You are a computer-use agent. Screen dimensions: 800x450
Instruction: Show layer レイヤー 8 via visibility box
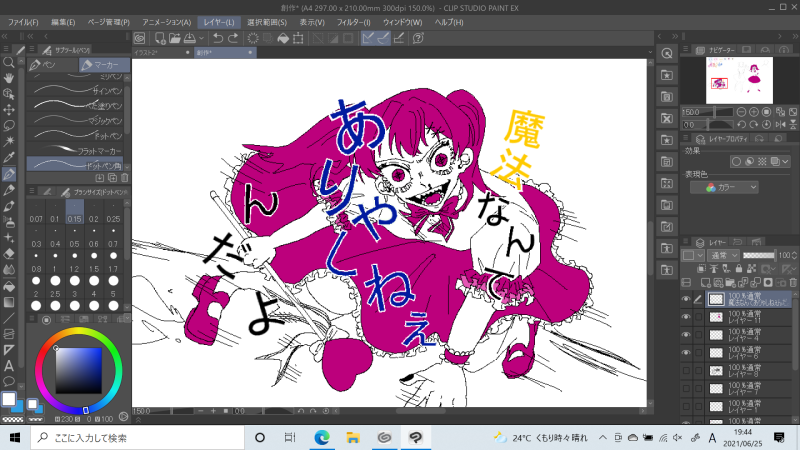click(686, 370)
